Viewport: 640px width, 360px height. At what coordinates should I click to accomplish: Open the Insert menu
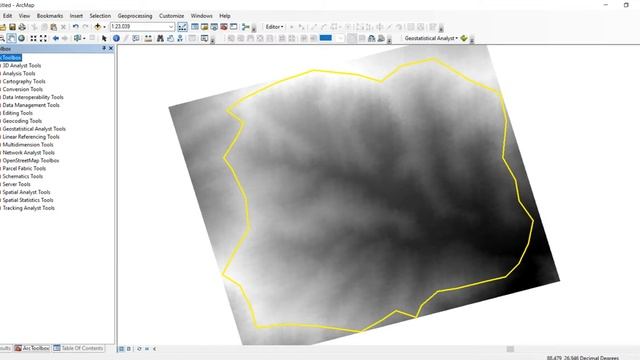tap(76, 16)
